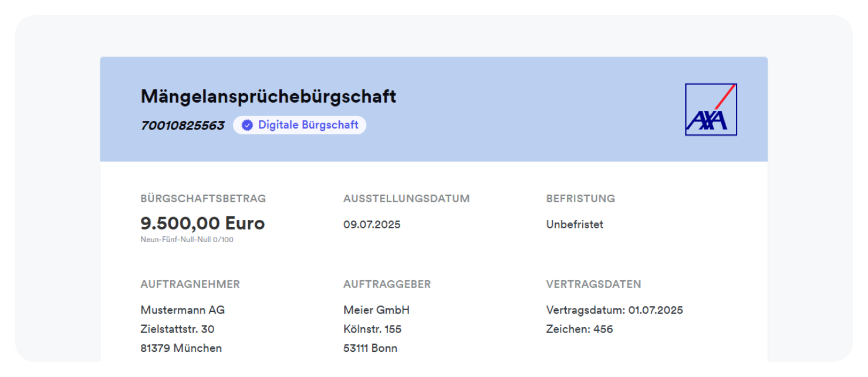The width and height of the screenshot is (868, 377).
Task: Open the Digitale Bürgschaft badge
Action: point(299,125)
